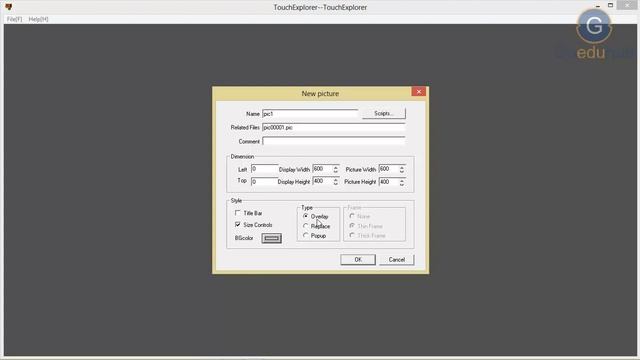Select the Popup type radio button
Image resolution: width=640 pixels, height=360 pixels.
tap(306, 236)
